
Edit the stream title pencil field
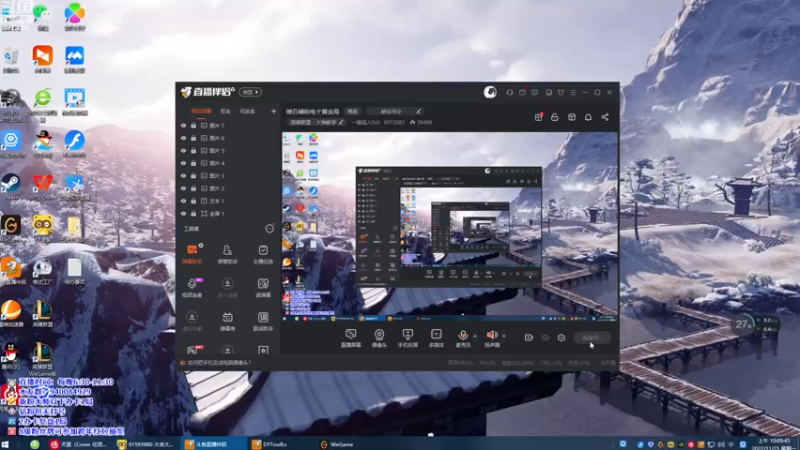tap(394, 111)
